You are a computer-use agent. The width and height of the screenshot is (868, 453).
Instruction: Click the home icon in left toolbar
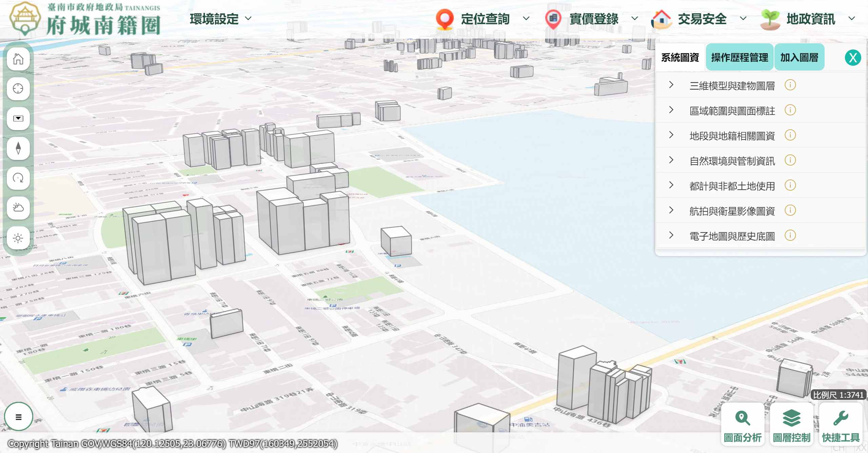(x=18, y=59)
